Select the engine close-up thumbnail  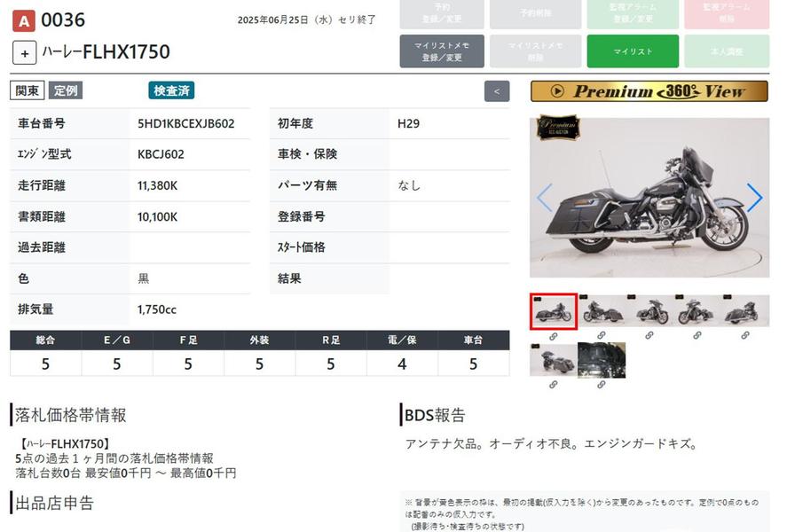coord(602,360)
